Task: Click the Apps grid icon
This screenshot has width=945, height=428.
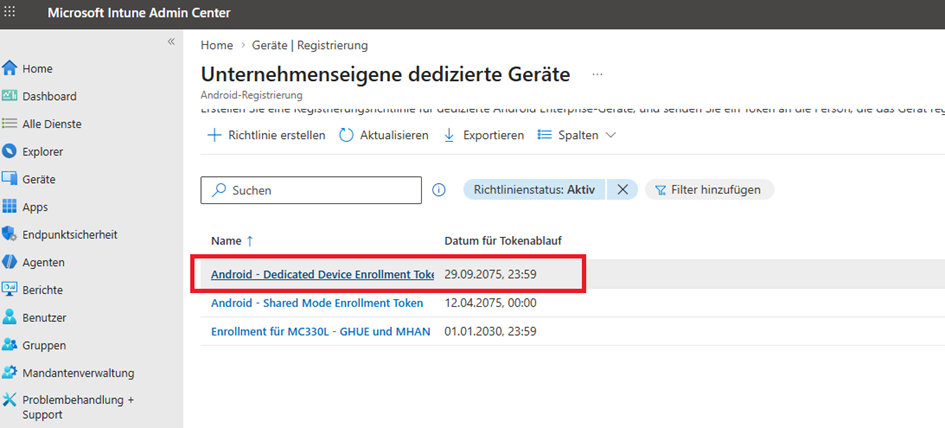Action: (10, 207)
